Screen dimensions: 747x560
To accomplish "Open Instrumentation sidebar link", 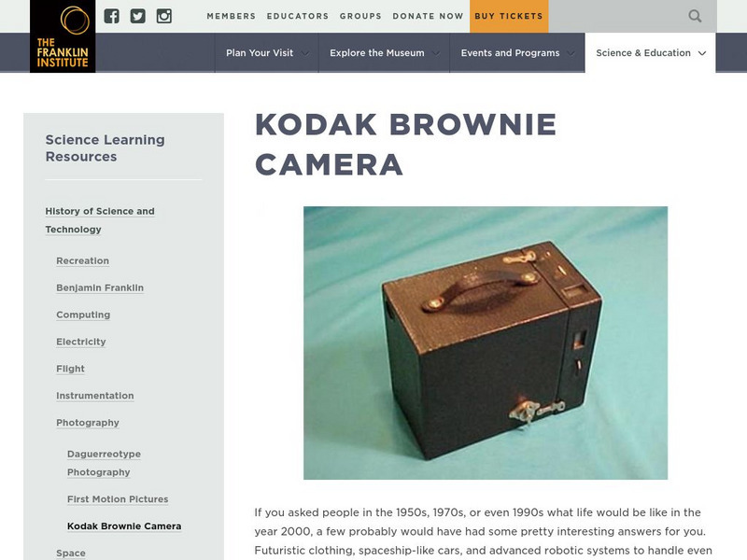I will [95, 396].
